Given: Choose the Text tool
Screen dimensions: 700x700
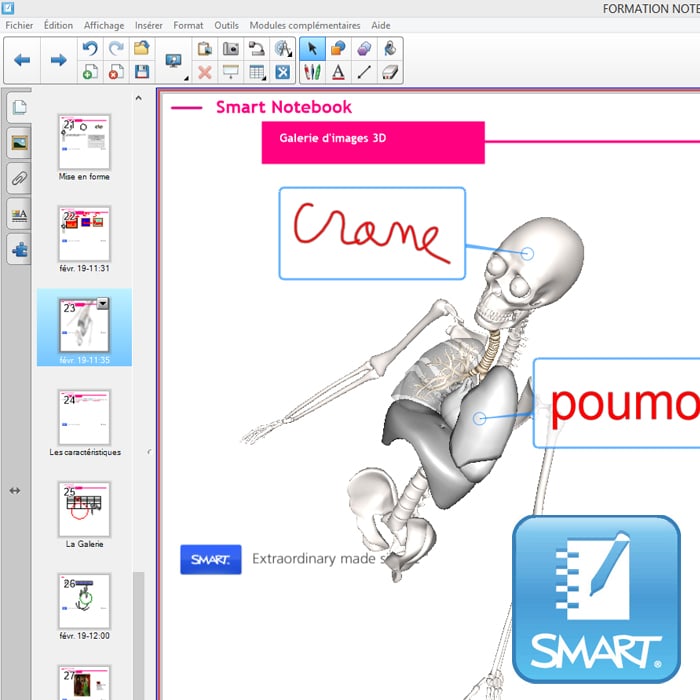Looking at the screenshot, I should (338, 72).
